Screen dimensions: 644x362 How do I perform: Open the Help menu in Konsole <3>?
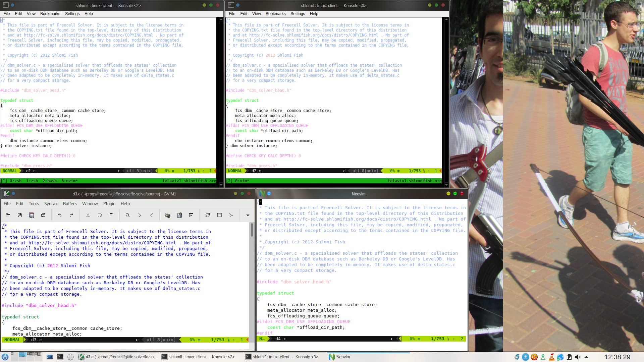314,14
